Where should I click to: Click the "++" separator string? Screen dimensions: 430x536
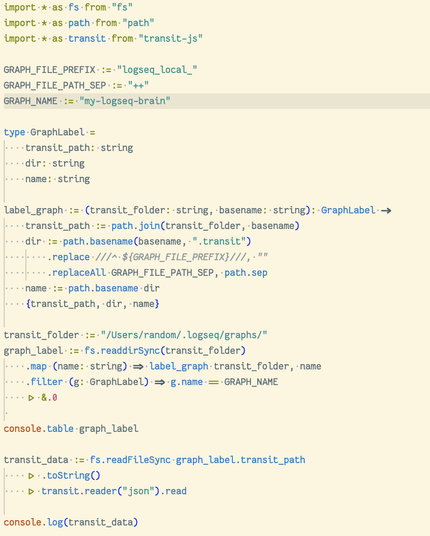(x=138, y=85)
